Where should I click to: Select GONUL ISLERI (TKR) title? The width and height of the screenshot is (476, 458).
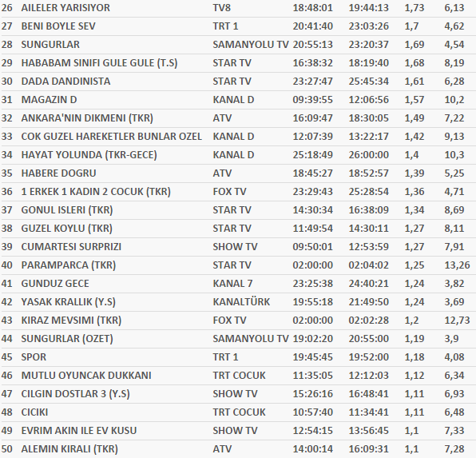tap(67, 210)
